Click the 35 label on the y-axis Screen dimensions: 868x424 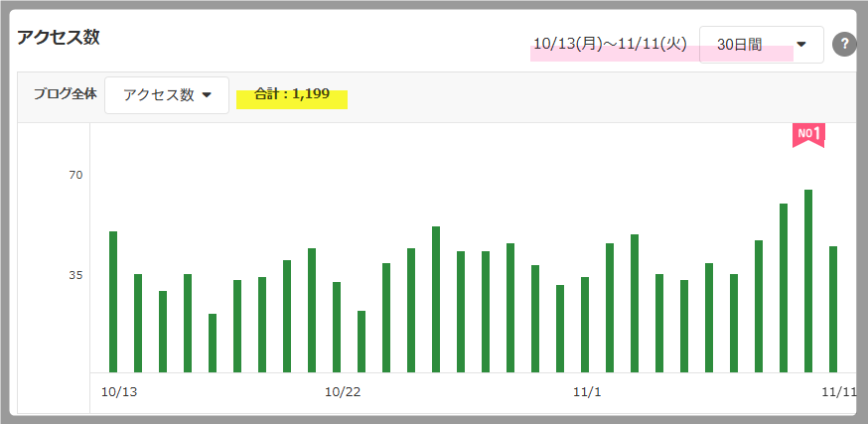pyautogui.click(x=75, y=275)
